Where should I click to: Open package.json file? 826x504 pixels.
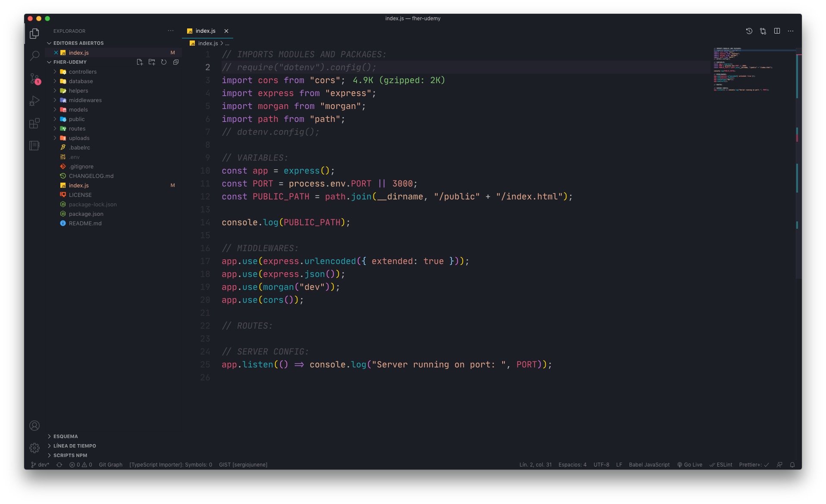[x=114, y=214]
